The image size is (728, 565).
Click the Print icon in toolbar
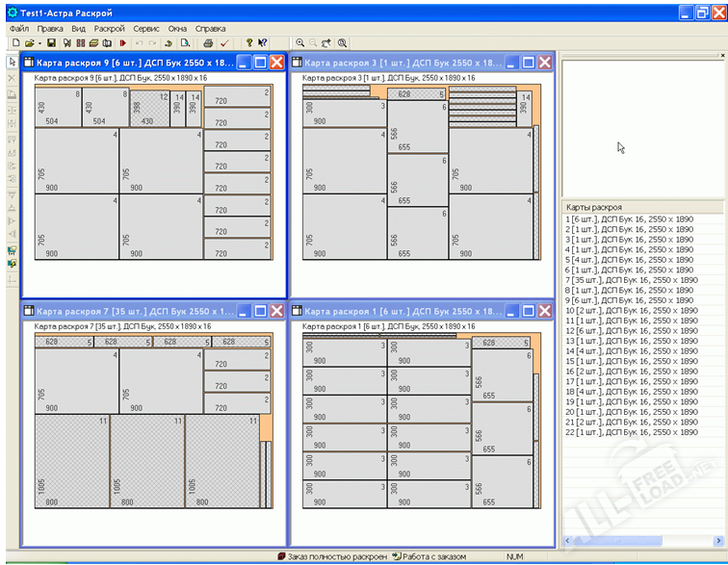click(x=207, y=43)
